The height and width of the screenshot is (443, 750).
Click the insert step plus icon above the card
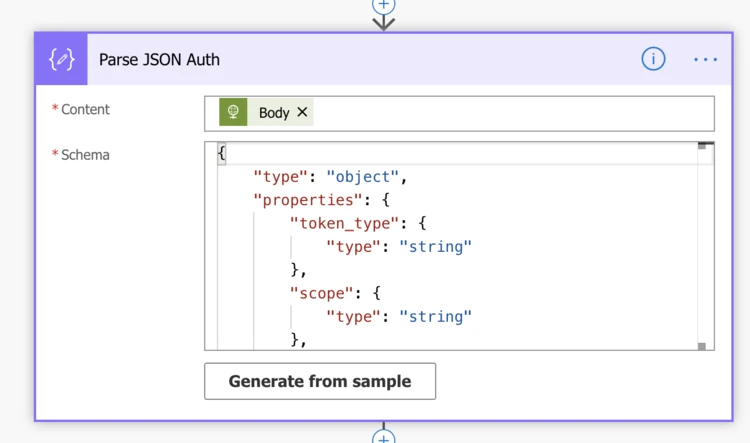click(x=383, y=4)
